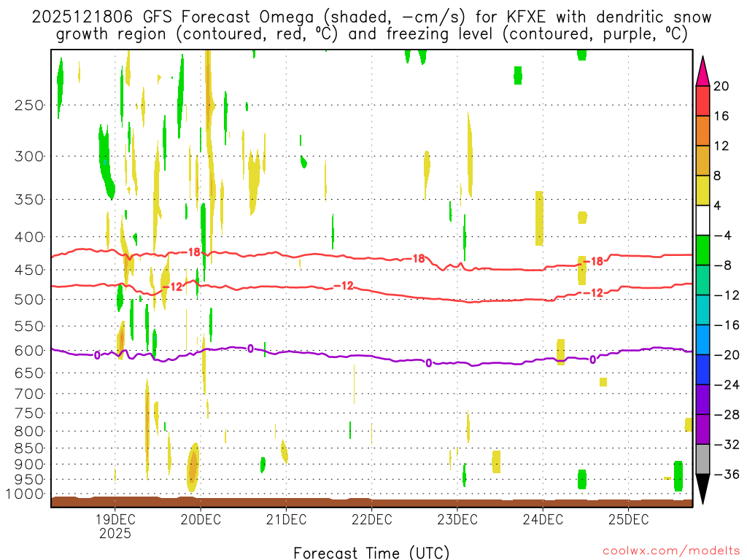Click the 450 pressure level label
Viewport: 747px width, 560px height.
tap(29, 270)
